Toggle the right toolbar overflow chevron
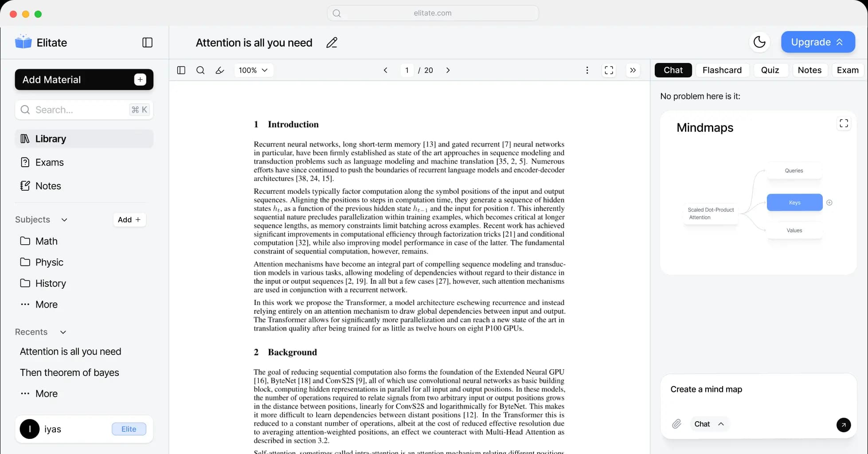 click(x=633, y=70)
